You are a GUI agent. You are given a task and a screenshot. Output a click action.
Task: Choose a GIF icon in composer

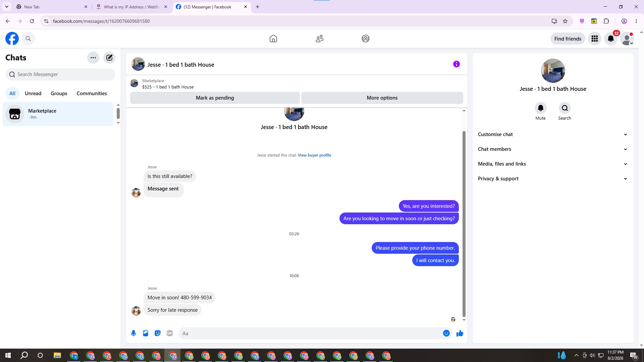[x=170, y=333]
